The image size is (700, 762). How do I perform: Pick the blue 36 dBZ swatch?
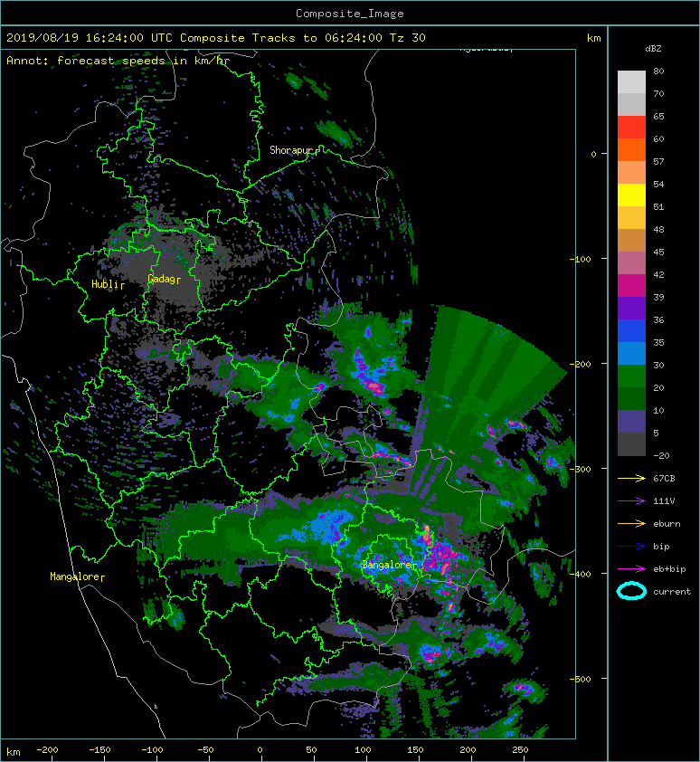(x=631, y=330)
